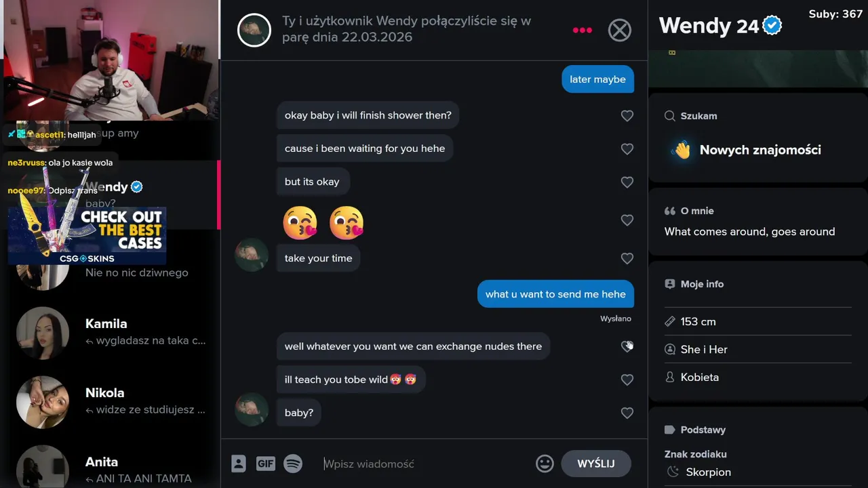
Task: Like the 'ill teach you tobe wild' message
Action: click(627, 380)
